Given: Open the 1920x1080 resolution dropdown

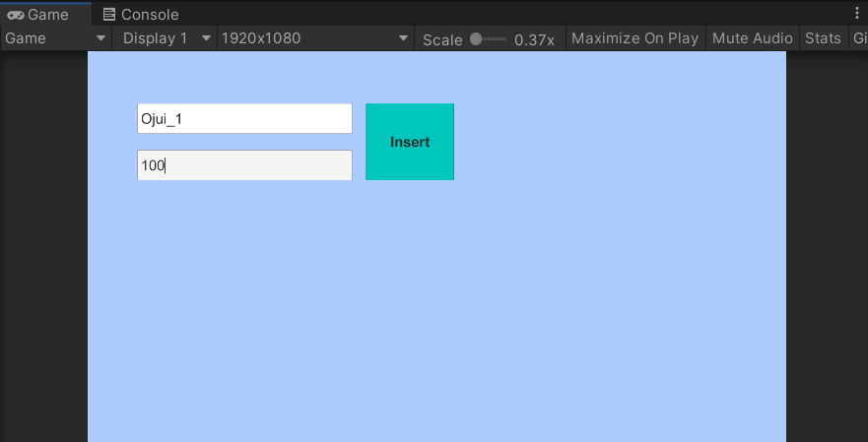Looking at the screenshot, I should click(x=314, y=38).
